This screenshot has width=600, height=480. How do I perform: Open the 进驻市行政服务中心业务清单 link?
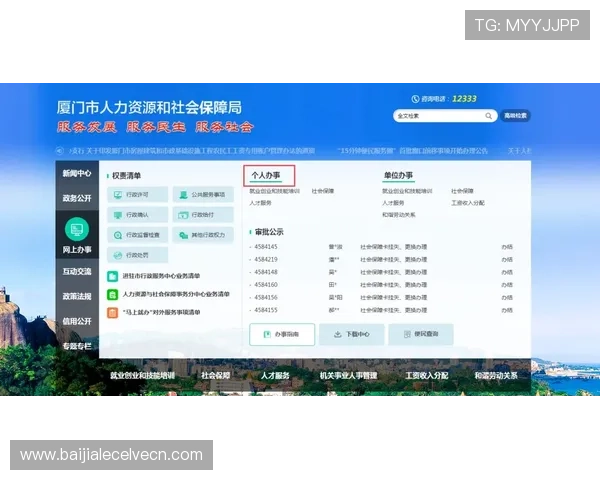[161, 276]
